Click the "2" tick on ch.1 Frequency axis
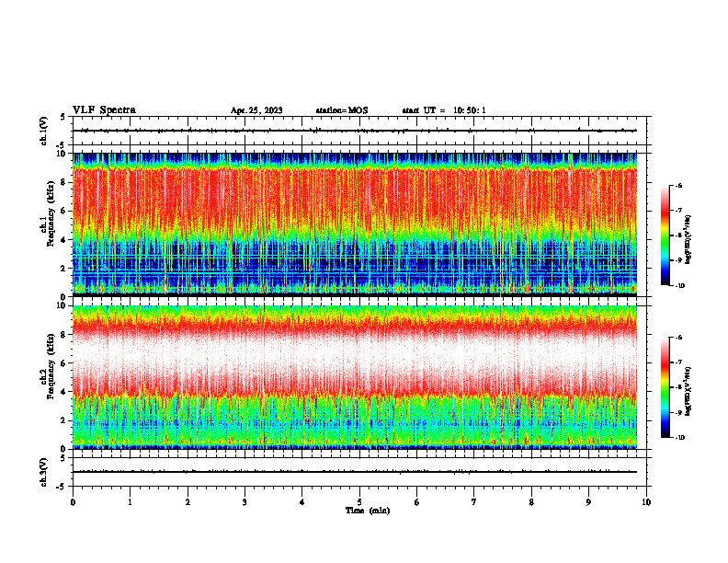Viewport: 728px width, 563px height. pos(63,269)
